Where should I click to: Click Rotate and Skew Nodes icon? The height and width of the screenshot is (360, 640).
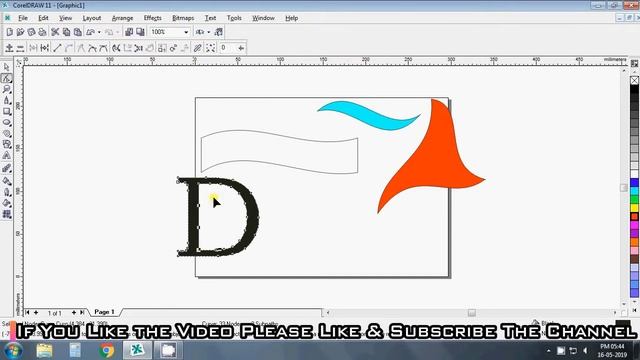(x=173, y=48)
